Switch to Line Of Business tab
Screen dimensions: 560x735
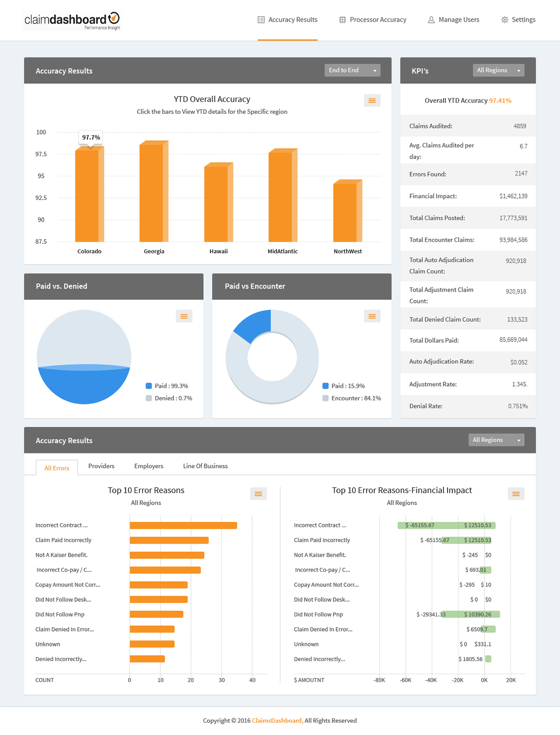205,466
